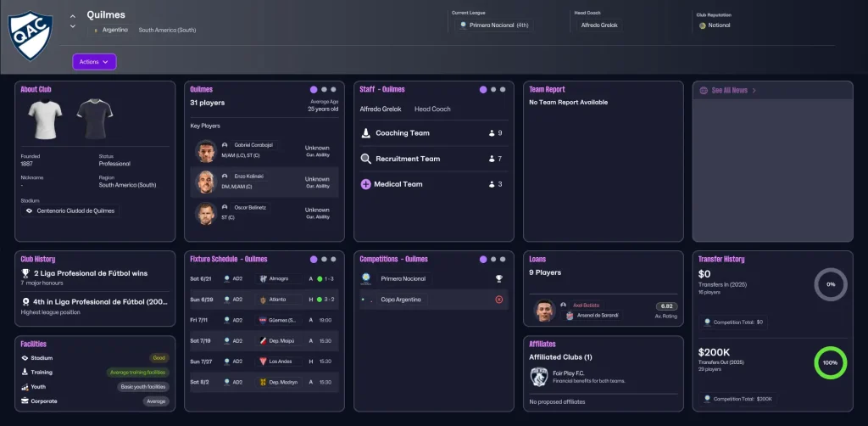The height and width of the screenshot is (426, 868).
Task: Open Oscar Belinetz player portrait
Action: [x=205, y=213]
